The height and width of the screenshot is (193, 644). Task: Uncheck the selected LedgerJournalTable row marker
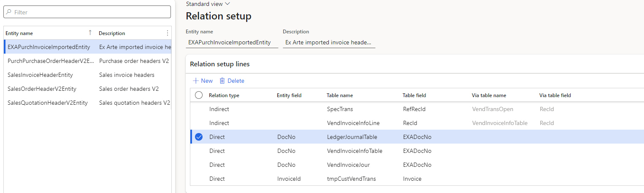[x=199, y=137]
